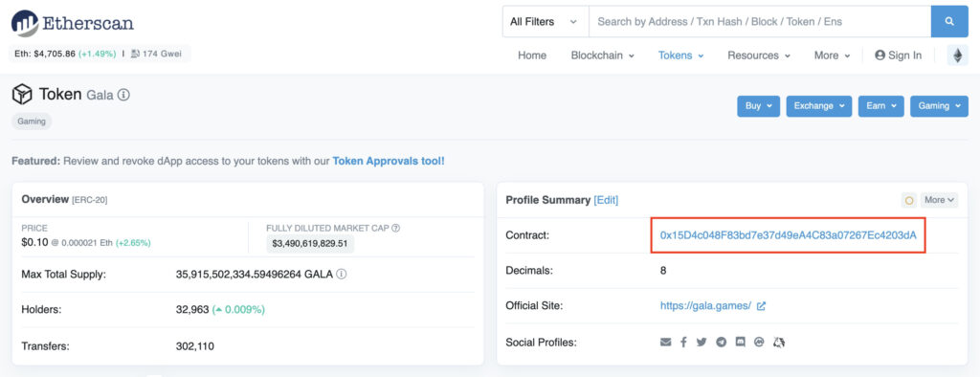Click the Ethereum network icon

point(957,55)
